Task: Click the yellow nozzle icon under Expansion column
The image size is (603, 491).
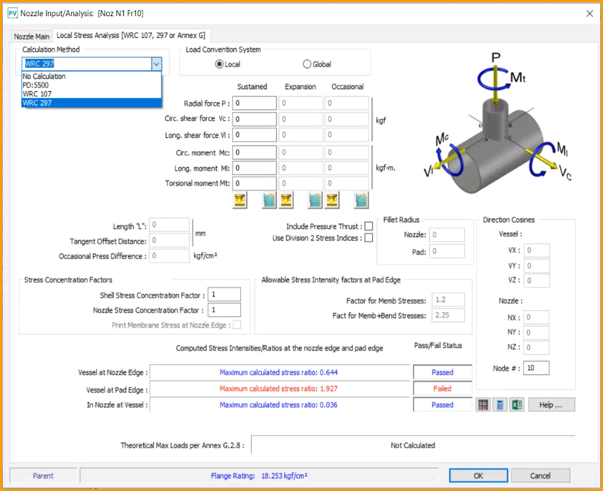Action: [x=285, y=201]
